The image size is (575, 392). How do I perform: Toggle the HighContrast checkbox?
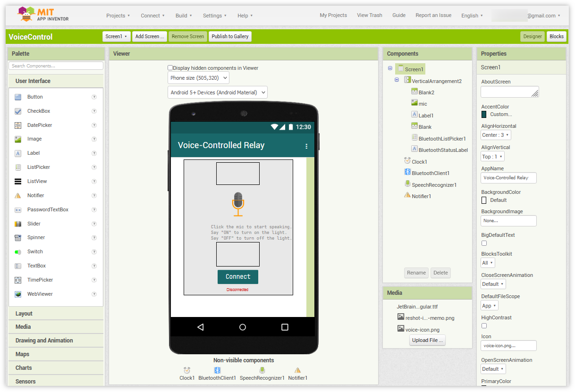click(484, 326)
